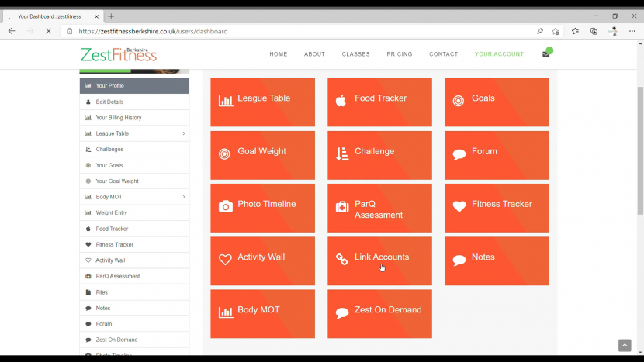Click the outlined heart icon on Activity Wall
The width and height of the screenshot is (644, 362).
225,260
